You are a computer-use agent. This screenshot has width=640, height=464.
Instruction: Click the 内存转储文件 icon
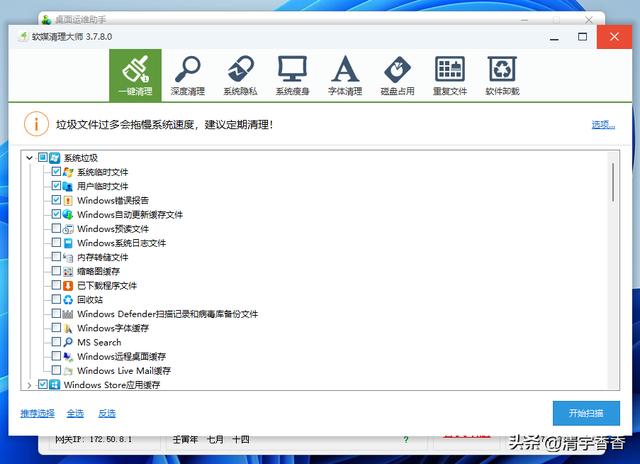pos(68,257)
